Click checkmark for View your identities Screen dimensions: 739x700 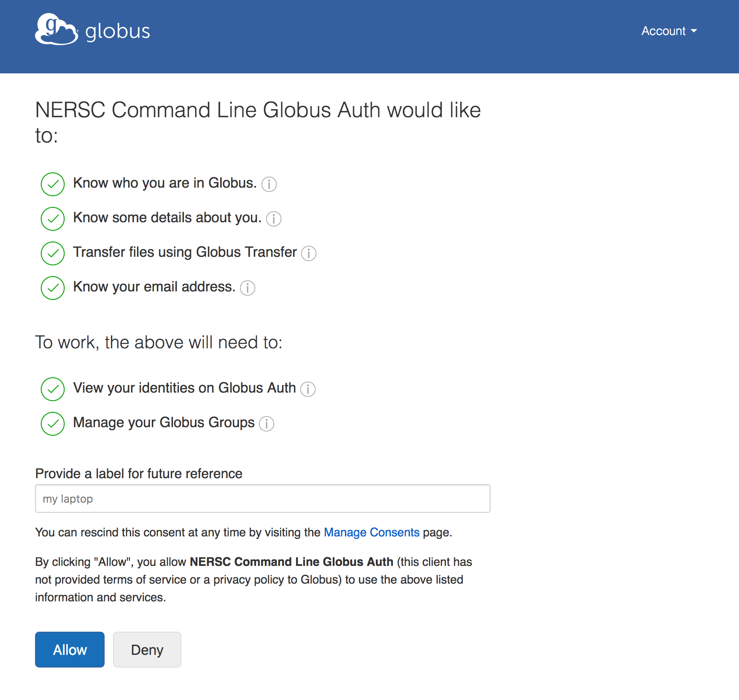click(x=53, y=389)
